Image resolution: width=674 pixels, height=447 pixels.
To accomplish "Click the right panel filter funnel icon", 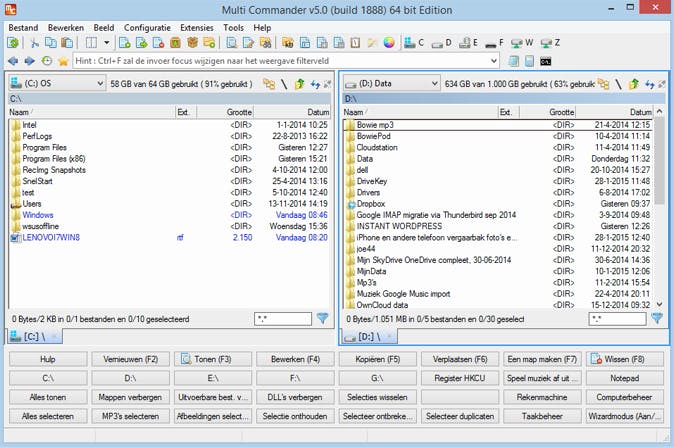I will pyautogui.click(x=656, y=318).
